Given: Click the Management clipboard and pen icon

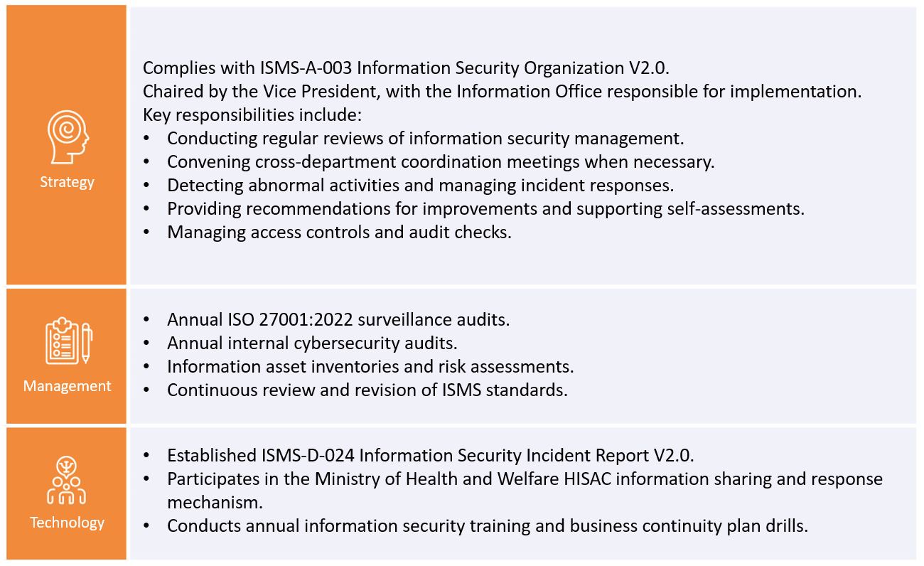Looking at the screenshot, I should (x=67, y=341).
